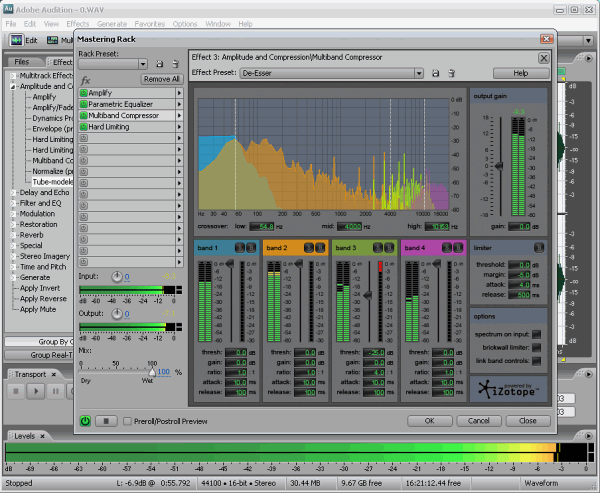Expand the Multiband Compressor slot arrow
The width and height of the screenshot is (600, 493).
(179, 116)
